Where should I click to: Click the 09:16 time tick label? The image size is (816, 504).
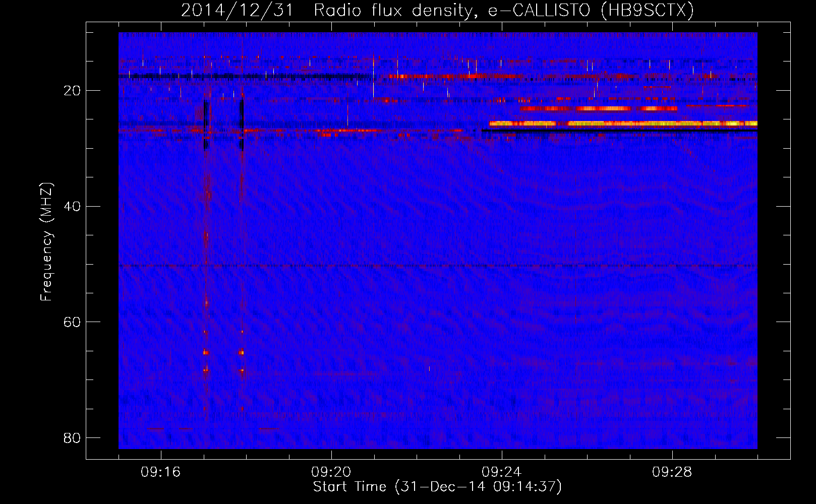tap(161, 472)
